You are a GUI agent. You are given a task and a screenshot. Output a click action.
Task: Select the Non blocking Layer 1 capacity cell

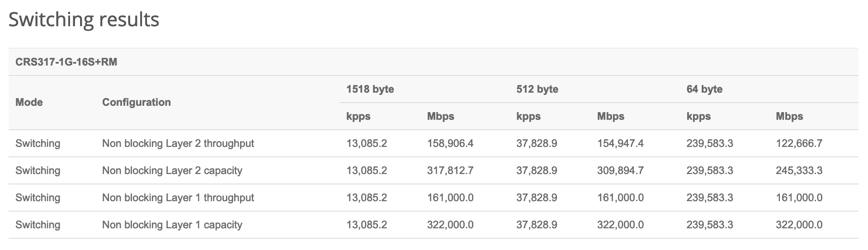(x=172, y=225)
